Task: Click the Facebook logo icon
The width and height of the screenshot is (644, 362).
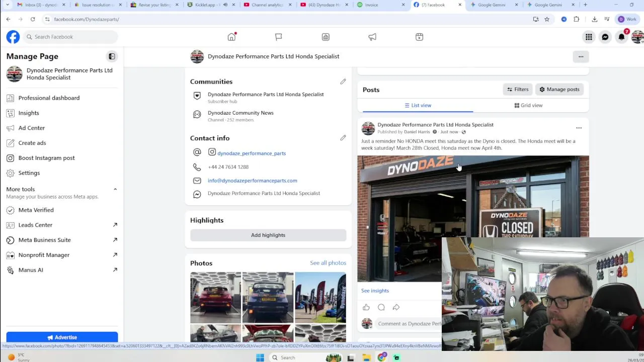Action: pos(13,37)
